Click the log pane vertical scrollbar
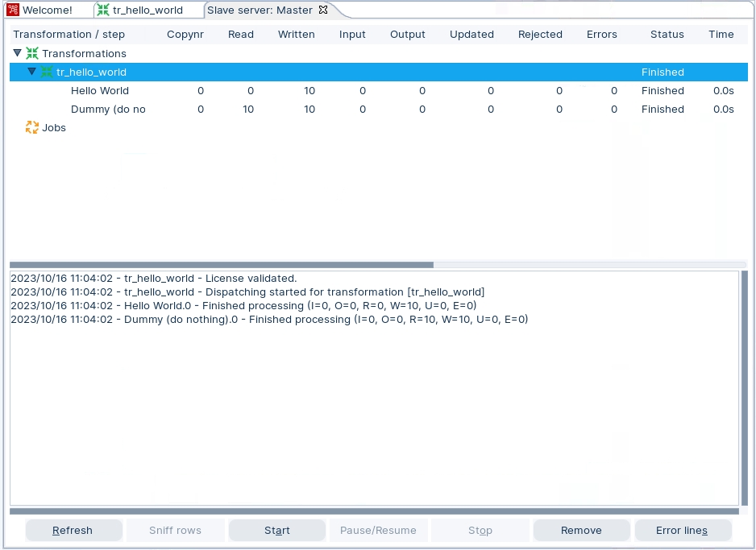Image resolution: width=756 pixels, height=550 pixels. point(744,387)
